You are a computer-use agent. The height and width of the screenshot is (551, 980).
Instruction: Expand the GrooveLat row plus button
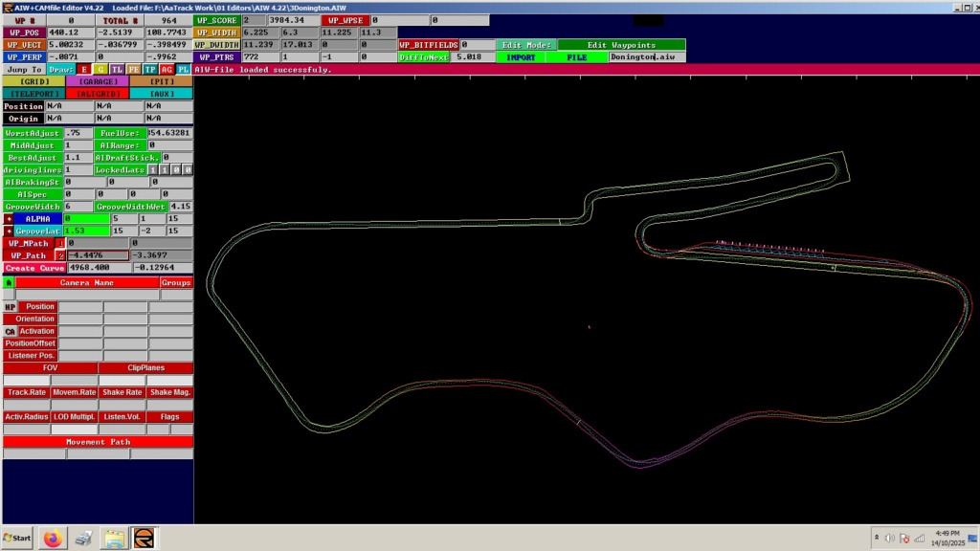pyautogui.click(x=9, y=231)
